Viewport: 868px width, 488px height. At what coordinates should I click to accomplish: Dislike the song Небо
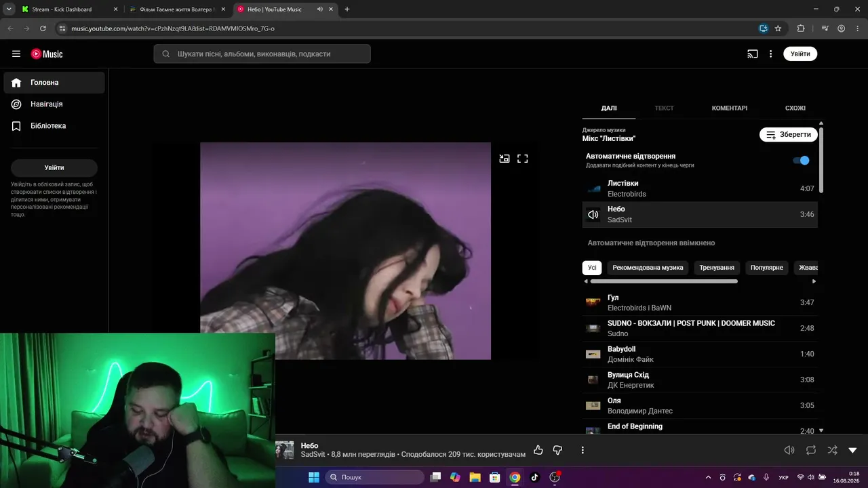tap(557, 450)
